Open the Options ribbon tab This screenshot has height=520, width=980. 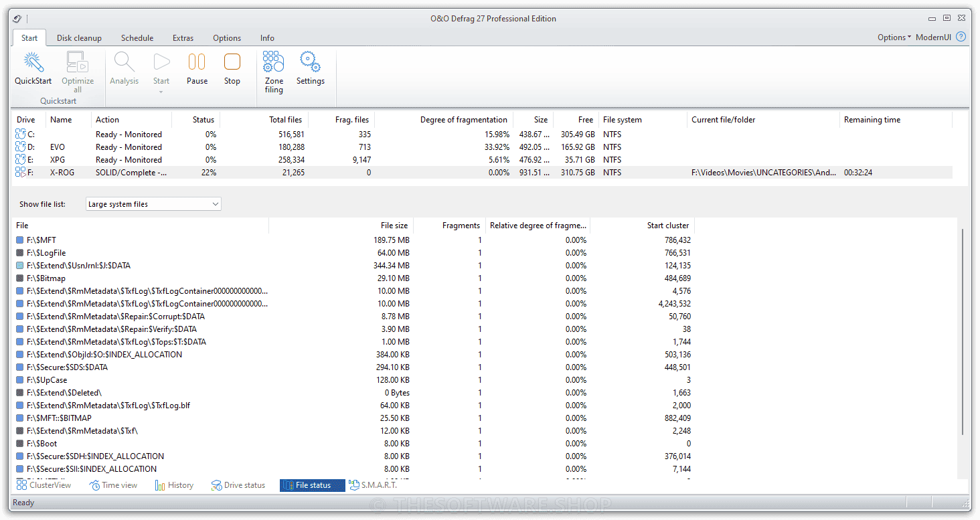(x=227, y=38)
